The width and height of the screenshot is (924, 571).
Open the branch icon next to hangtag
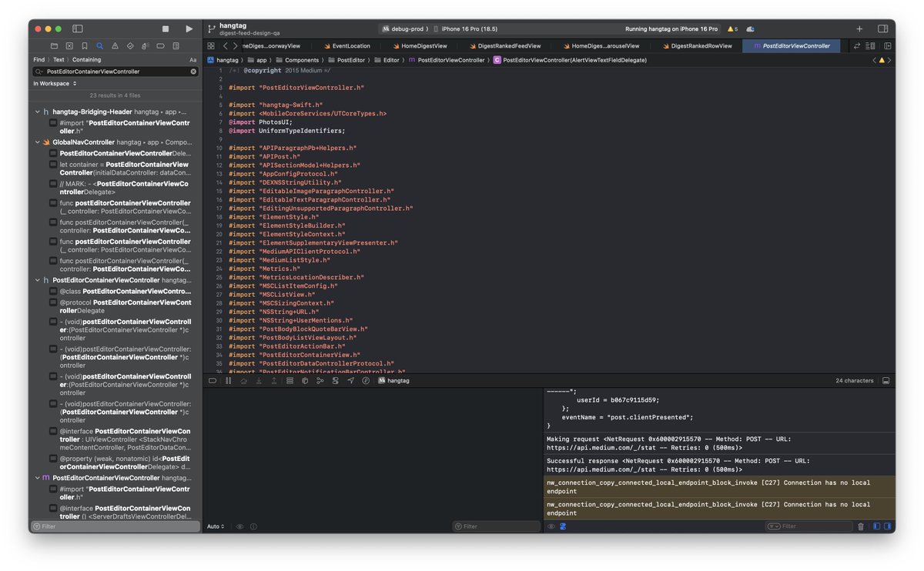[x=211, y=29]
